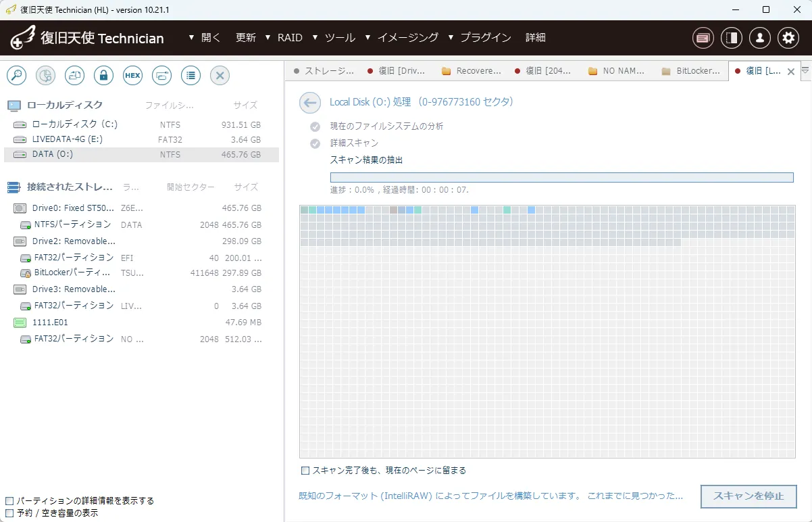Open the user account icon

point(760,38)
